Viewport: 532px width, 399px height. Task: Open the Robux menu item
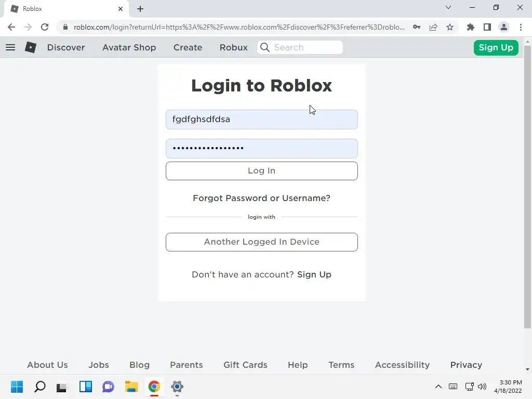tap(234, 47)
